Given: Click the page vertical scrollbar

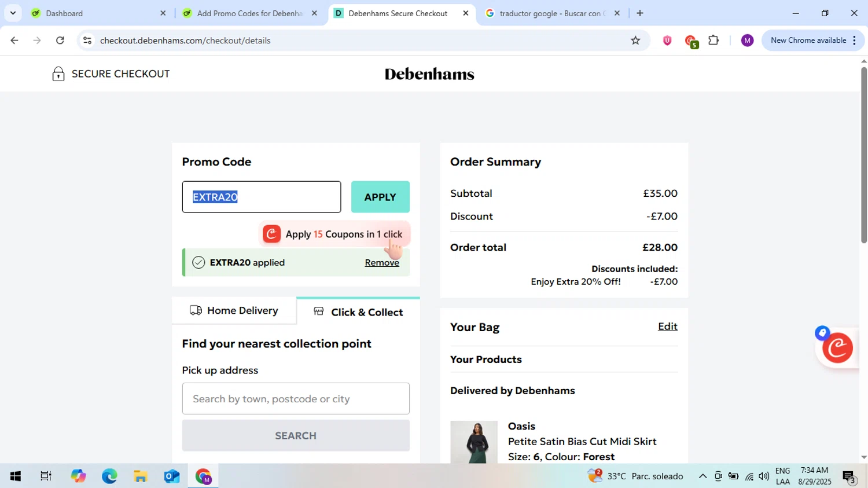Looking at the screenshot, I should (863, 156).
